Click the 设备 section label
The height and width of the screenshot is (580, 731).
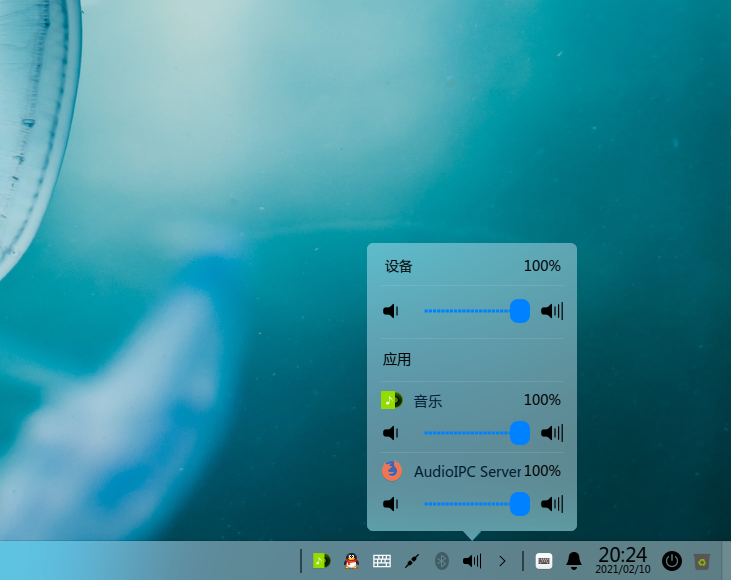399,266
